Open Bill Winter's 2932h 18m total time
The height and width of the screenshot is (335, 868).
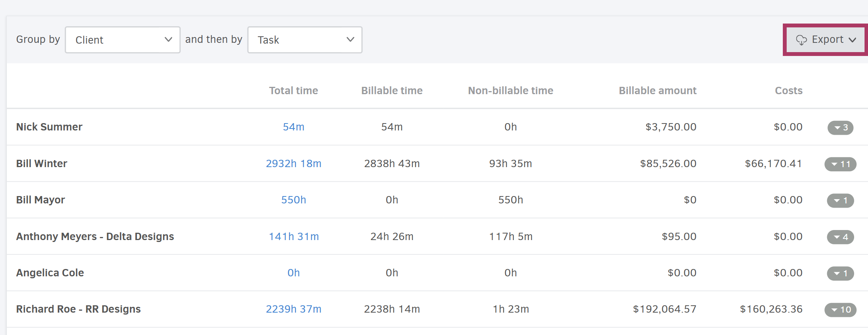tap(293, 164)
